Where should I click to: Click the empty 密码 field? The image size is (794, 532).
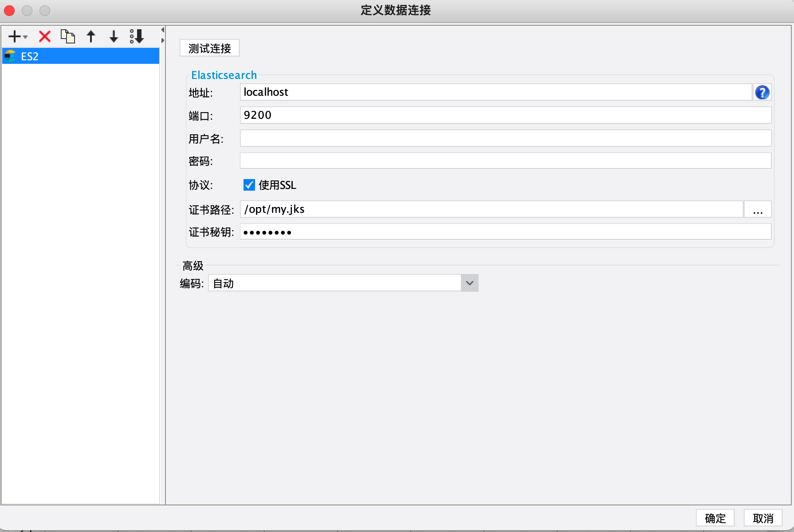click(506, 161)
